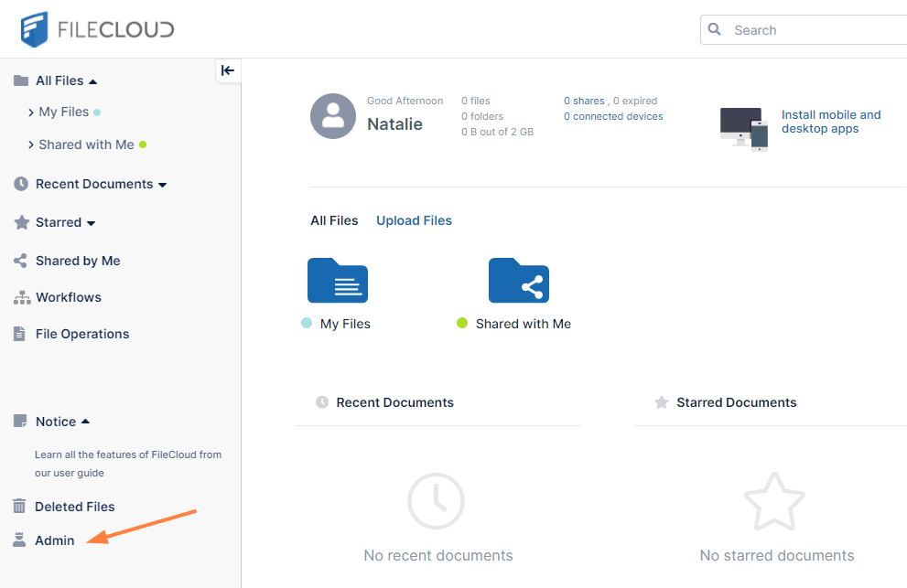
Task: Expand the Shared with Me tree item
Action: [x=31, y=145]
